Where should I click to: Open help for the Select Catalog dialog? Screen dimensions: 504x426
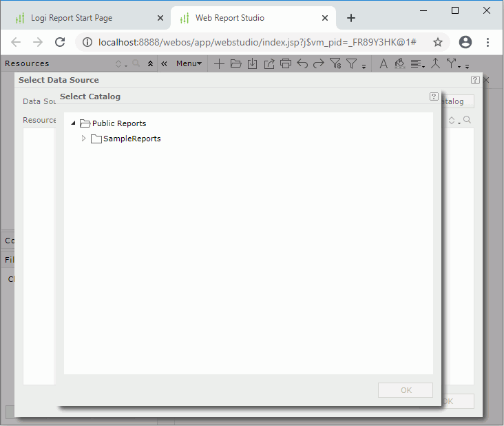click(434, 97)
